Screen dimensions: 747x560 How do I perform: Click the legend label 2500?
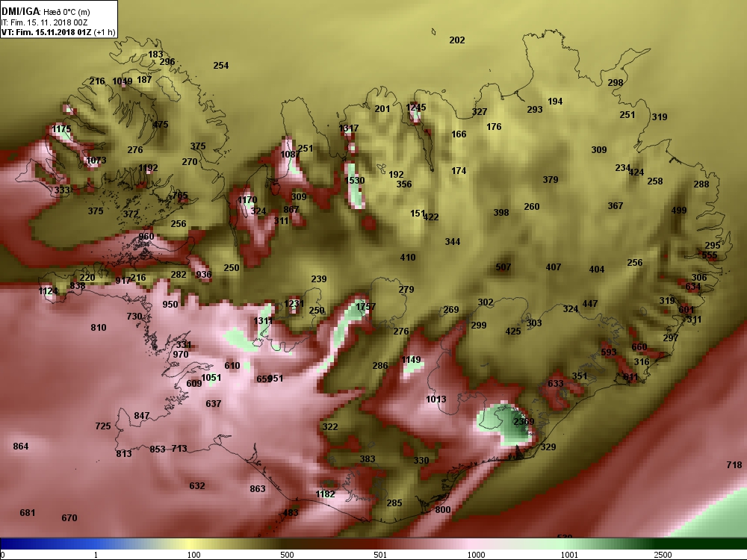point(663,555)
